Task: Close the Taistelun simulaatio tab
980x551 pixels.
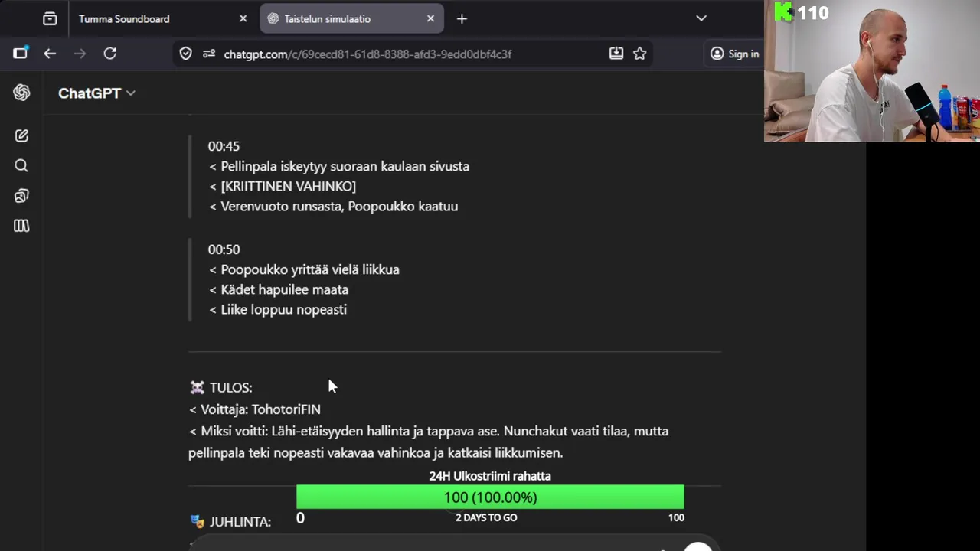Action: 430,18
